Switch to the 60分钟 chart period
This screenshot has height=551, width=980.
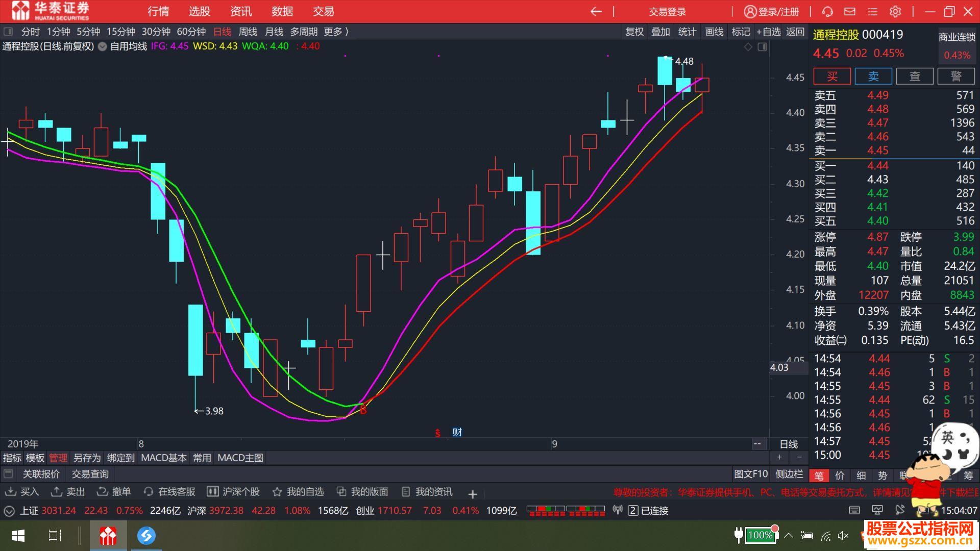(x=191, y=32)
